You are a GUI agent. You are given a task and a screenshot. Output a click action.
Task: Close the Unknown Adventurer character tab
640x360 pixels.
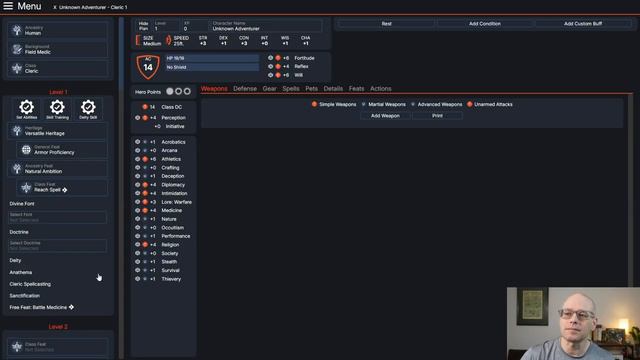(x=55, y=7)
